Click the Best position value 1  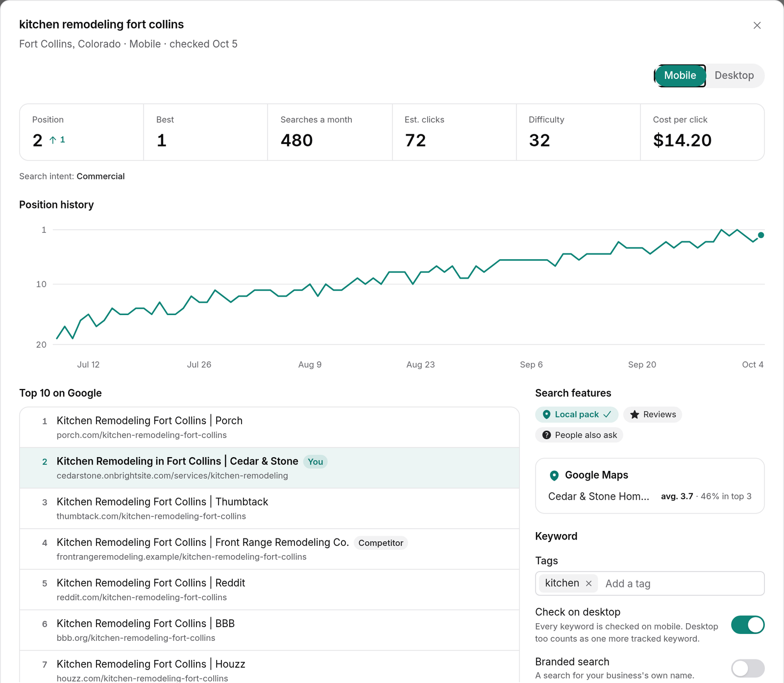pyautogui.click(x=162, y=141)
